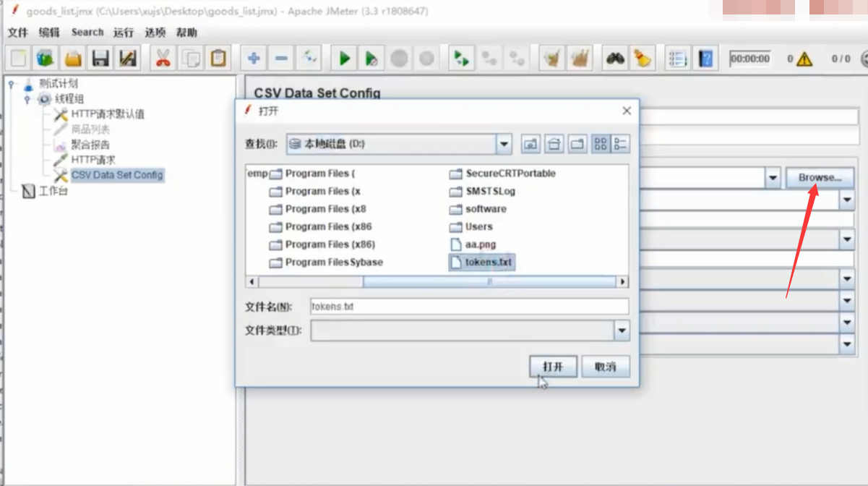Collapse the 线程组 tree node handle
Image resolution: width=868 pixels, height=486 pixels.
click(27, 99)
